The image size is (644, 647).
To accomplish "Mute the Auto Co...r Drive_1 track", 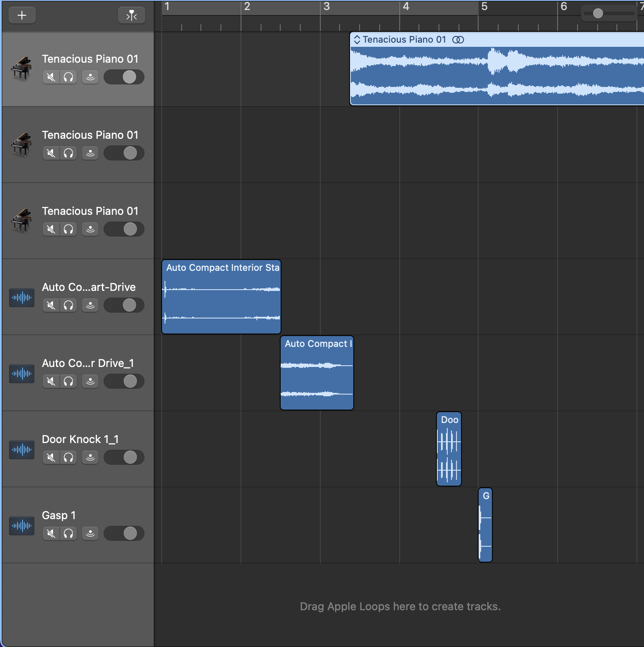I will point(51,382).
